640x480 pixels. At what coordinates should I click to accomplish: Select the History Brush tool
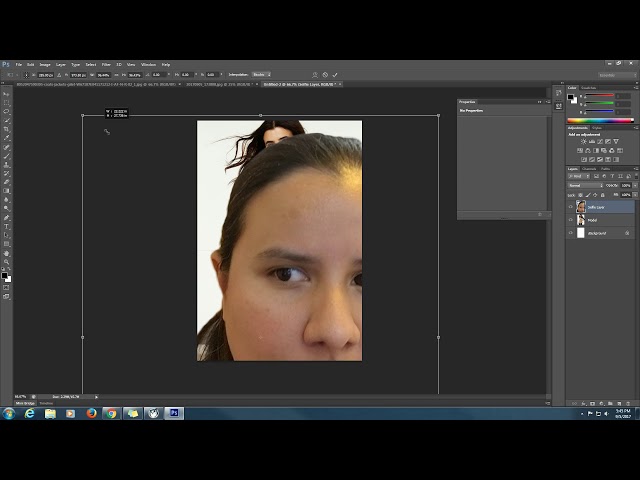pos(6,174)
